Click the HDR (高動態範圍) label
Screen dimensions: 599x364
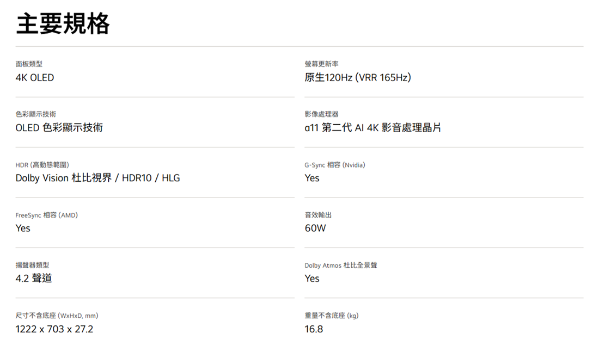42,165
